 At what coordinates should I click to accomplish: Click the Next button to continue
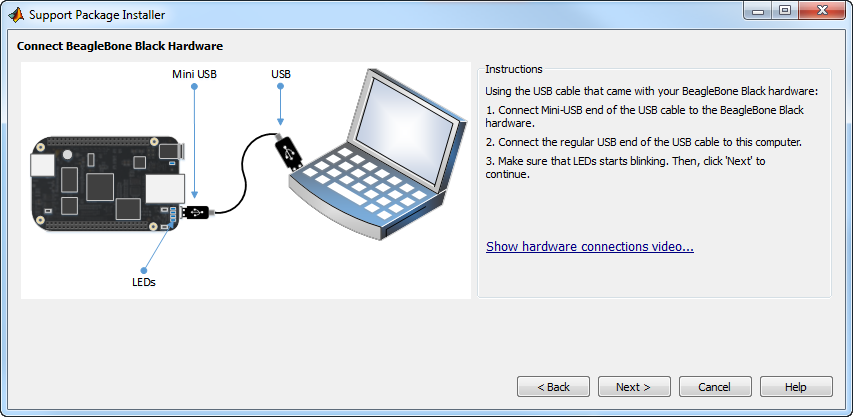pyautogui.click(x=634, y=387)
